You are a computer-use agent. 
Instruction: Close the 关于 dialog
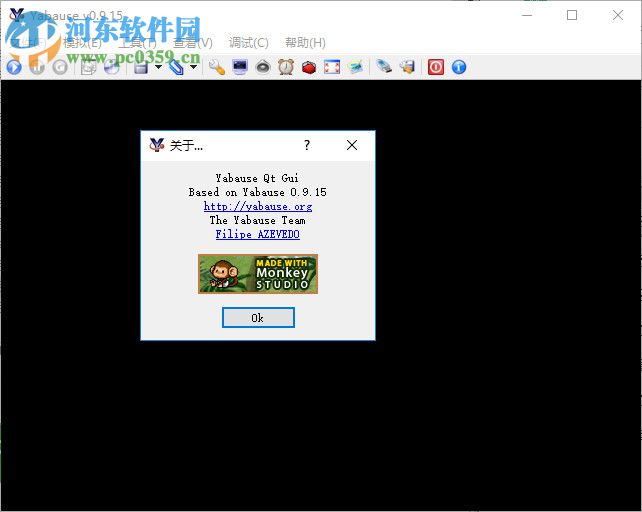(352, 145)
